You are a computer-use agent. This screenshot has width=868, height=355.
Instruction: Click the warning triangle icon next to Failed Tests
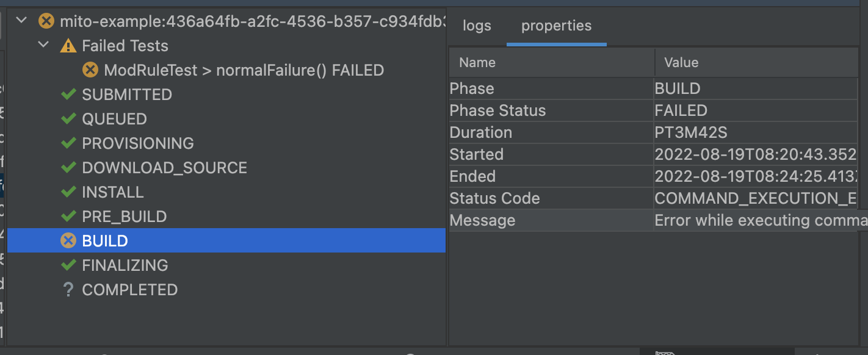68,46
